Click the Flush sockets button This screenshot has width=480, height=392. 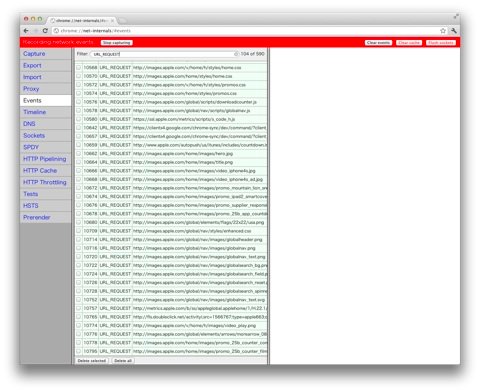click(441, 43)
